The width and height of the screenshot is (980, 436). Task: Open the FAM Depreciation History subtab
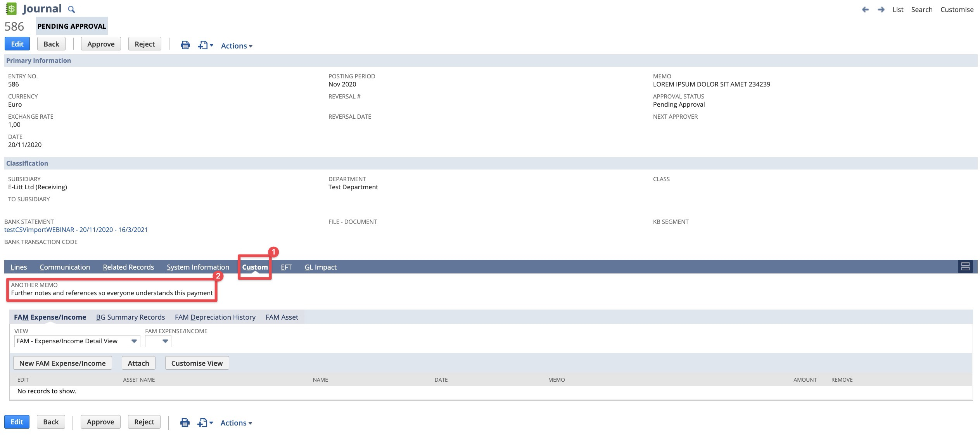pyautogui.click(x=215, y=317)
